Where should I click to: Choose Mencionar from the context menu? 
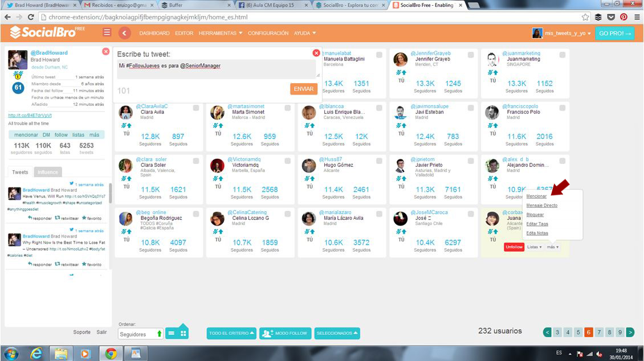click(x=536, y=196)
